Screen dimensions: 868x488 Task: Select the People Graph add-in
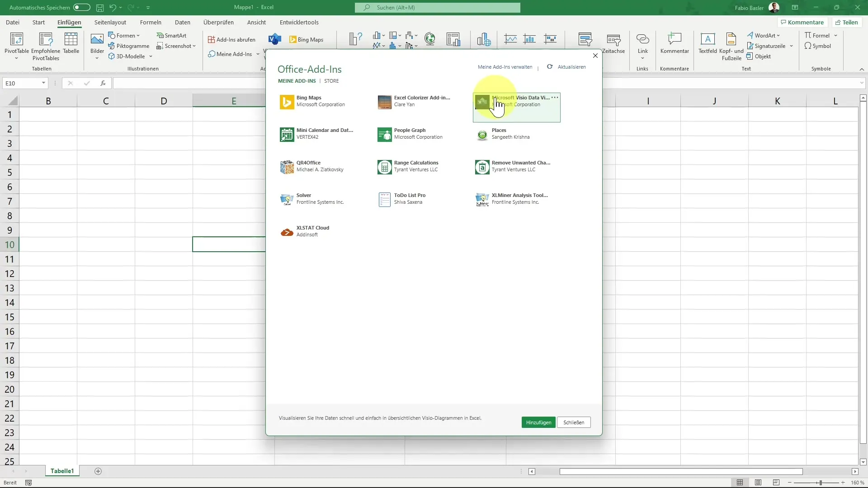(410, 134)
